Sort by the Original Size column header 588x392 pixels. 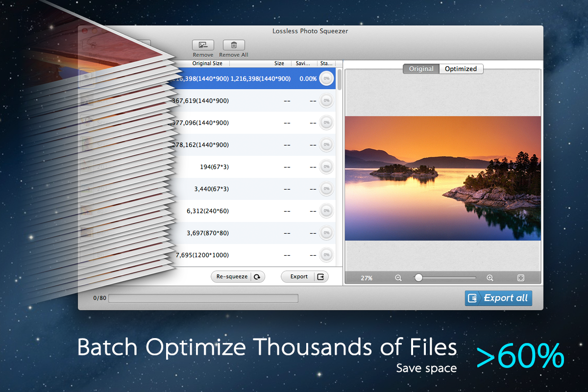point(207,63)
